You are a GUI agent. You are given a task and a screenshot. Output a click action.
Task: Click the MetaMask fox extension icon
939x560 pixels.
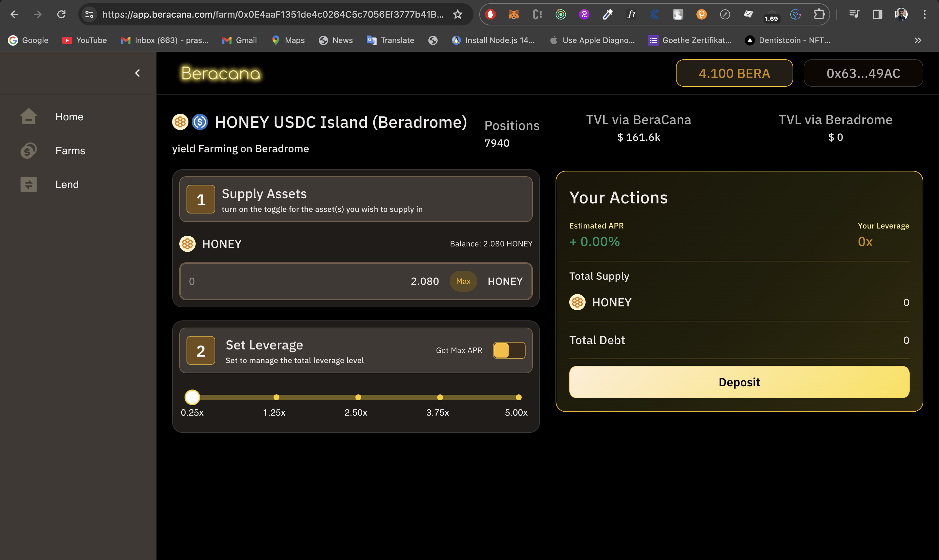point(514,14)
